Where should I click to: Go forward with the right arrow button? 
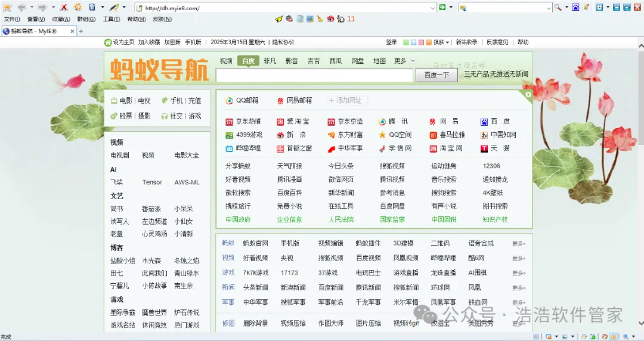pos(42,7)
